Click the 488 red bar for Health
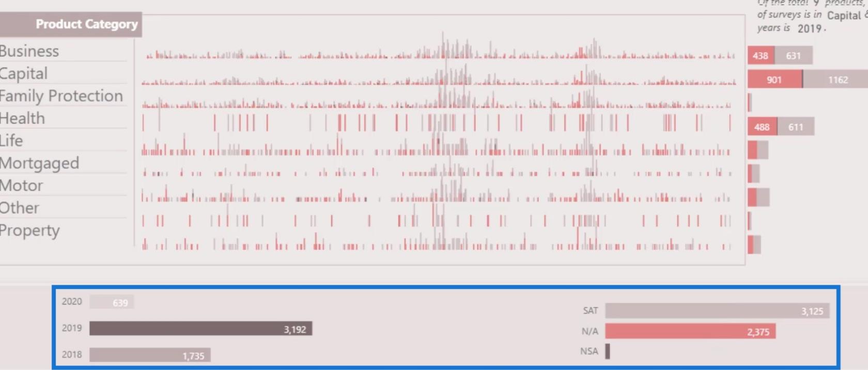The height and width of the screenshot is (370, 868). click(x=762, y=127)
